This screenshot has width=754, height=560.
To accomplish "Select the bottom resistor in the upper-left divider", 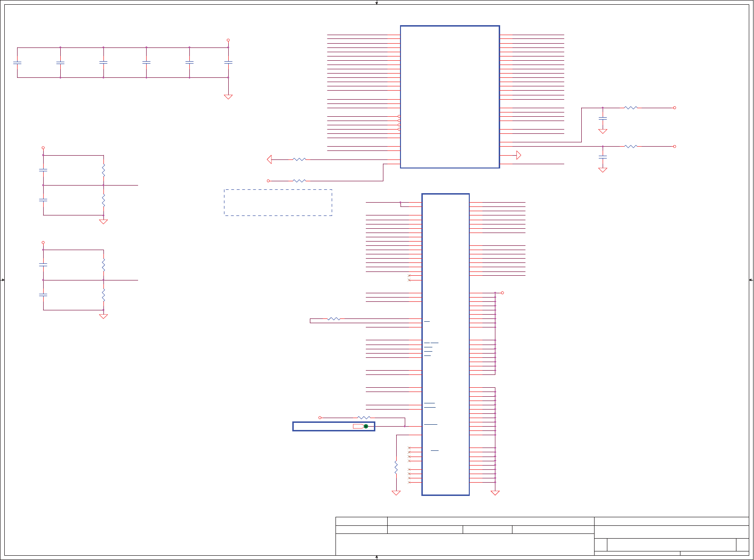I will point(103,200).
